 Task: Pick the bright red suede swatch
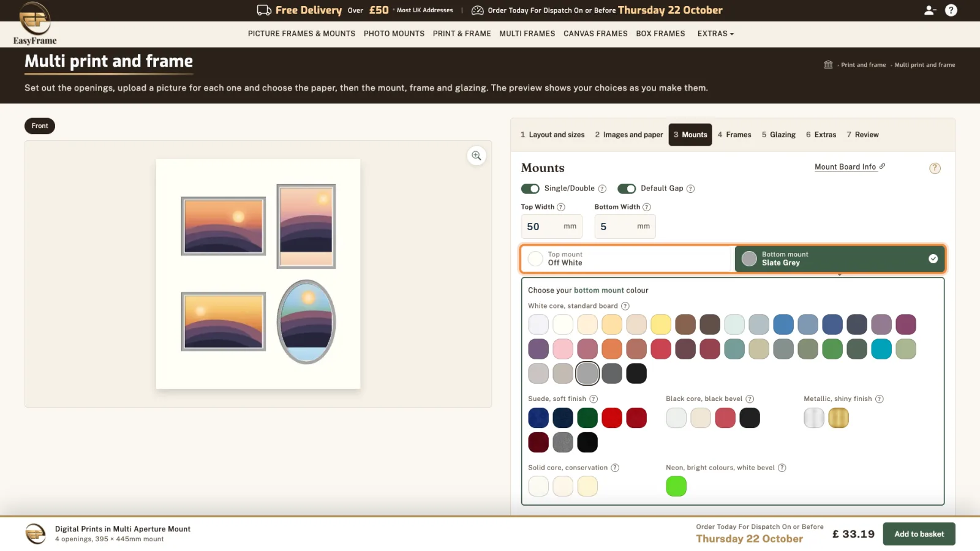(x=612, y=418)
